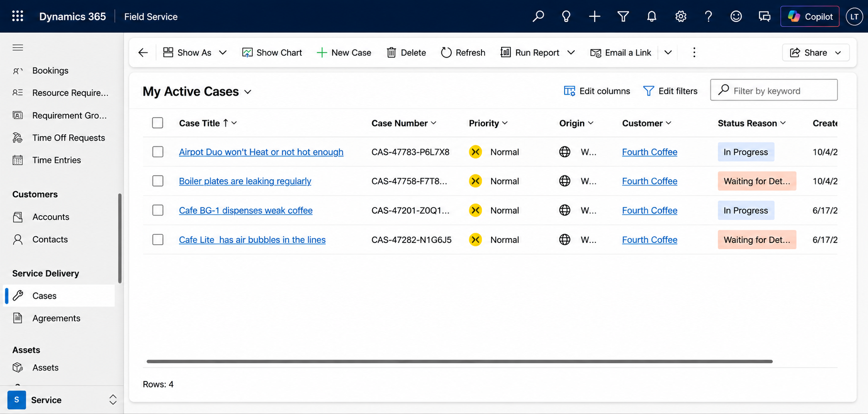Select all rows header checkbox

pos(158,123)
